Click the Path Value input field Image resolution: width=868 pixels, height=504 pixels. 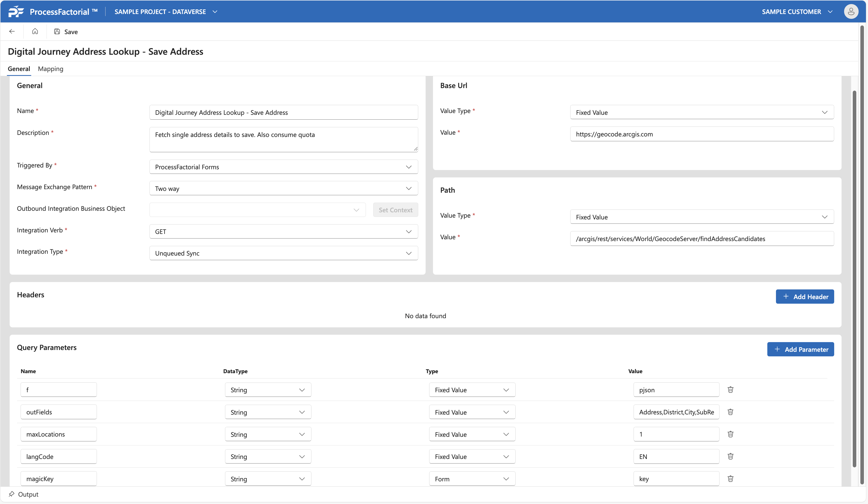[x=702, y=239]
